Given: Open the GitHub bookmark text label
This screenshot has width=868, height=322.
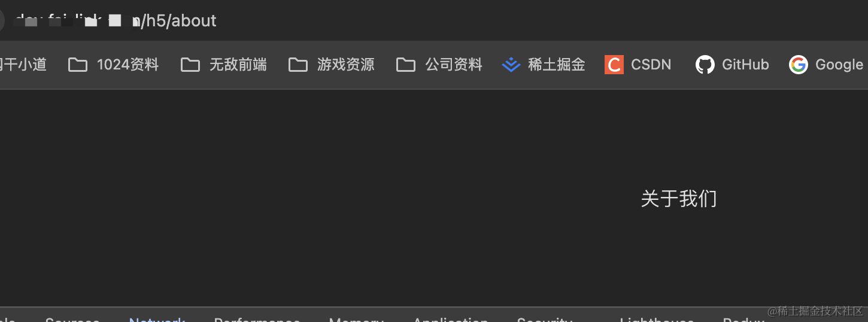Looking at the screenshot, I should click(745, 65).
